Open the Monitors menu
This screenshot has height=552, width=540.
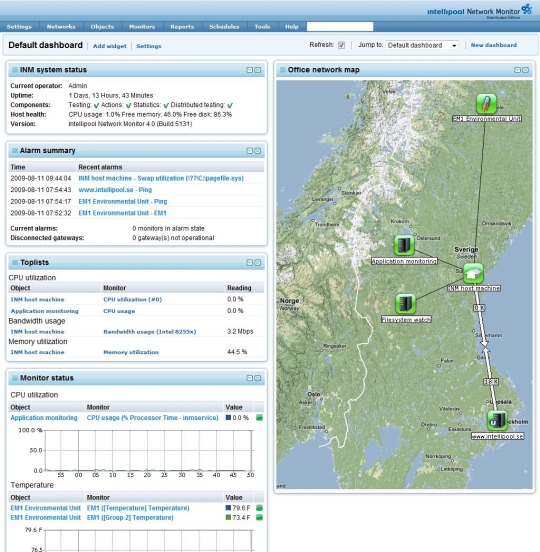[x=142, y=27]
